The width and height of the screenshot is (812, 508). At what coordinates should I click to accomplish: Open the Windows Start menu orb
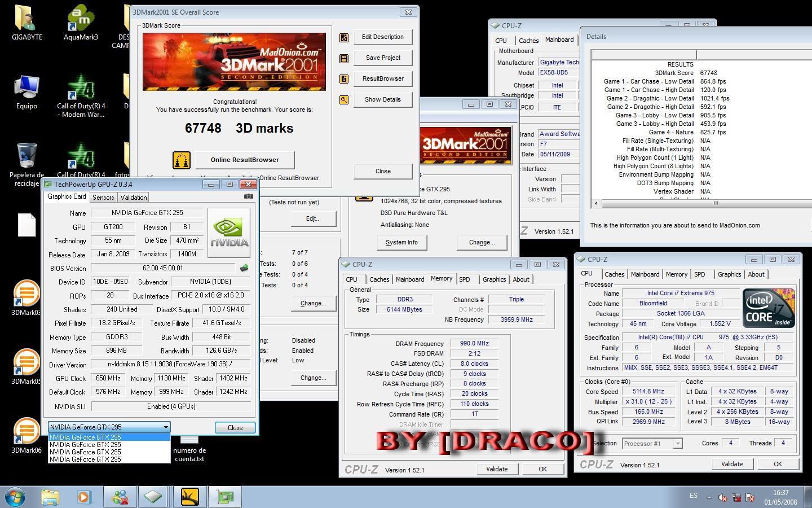15,497
